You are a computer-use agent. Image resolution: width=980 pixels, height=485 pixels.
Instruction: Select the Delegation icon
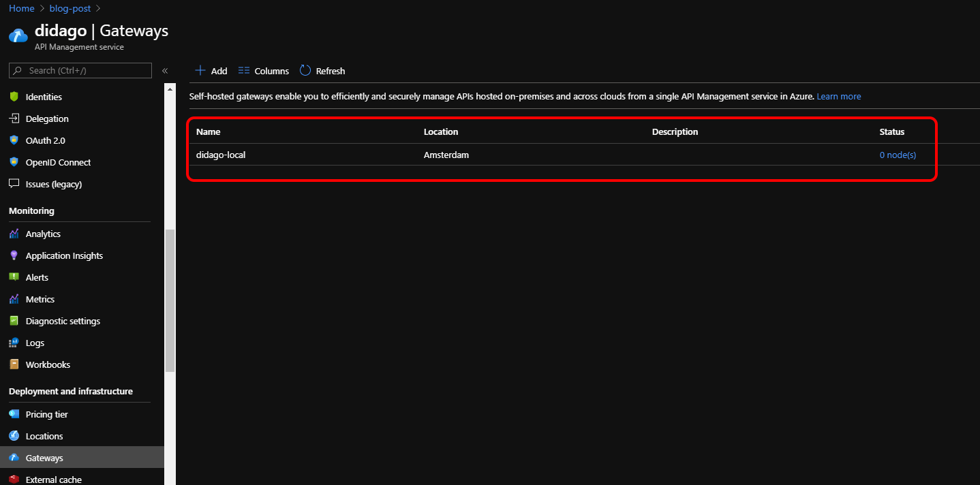(46, 118)
